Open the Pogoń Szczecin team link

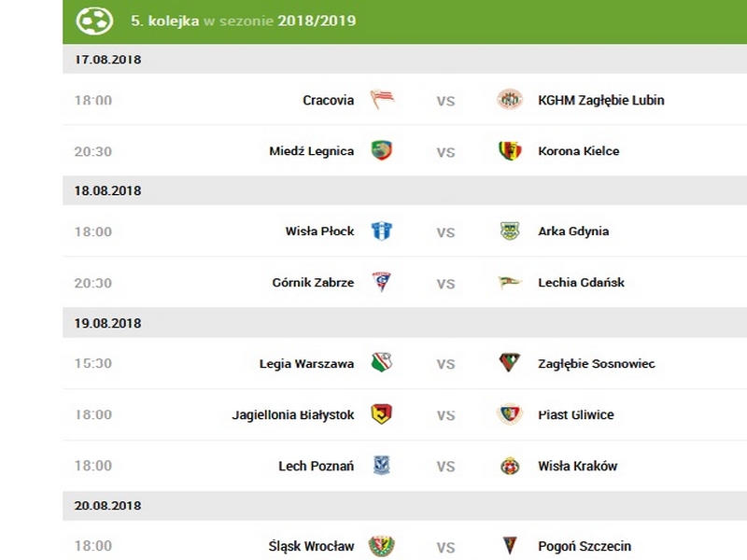pyautogui.click(x=585, y=546)
